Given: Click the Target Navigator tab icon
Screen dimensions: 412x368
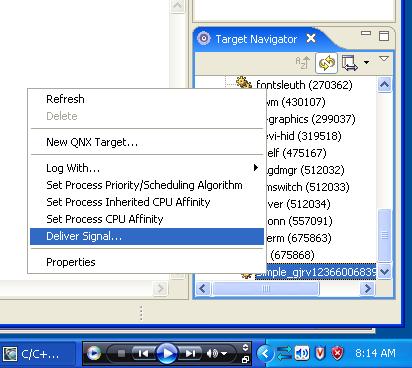Looking at the screenshot, I should tap(204, 39).
